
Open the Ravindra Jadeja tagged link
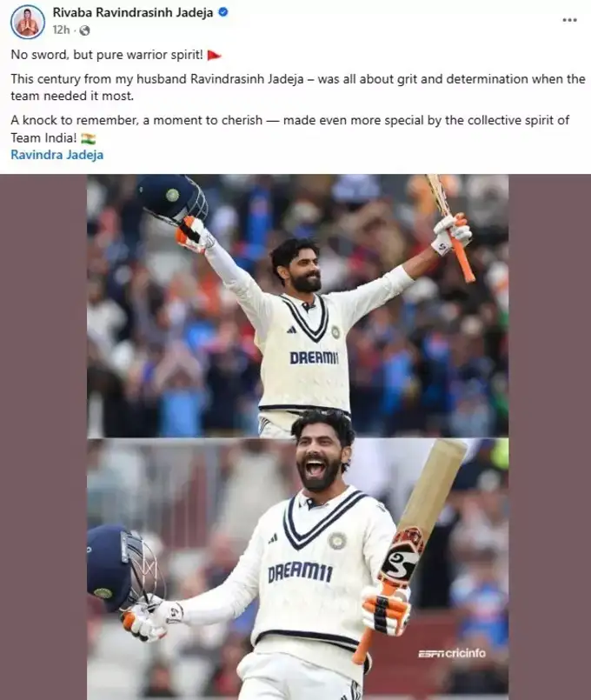57,155
